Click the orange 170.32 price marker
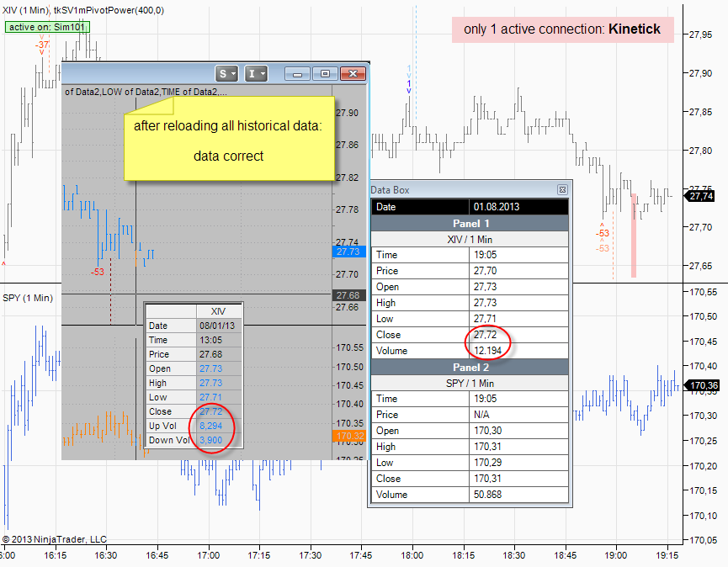 click(349, 436)
